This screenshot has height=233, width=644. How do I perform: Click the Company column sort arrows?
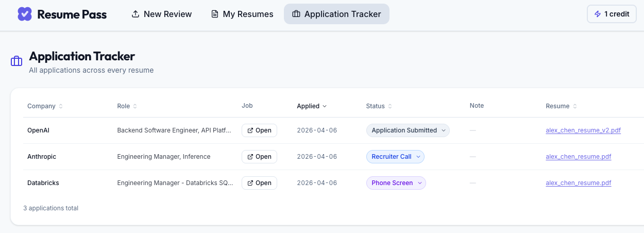click(61, 106)
